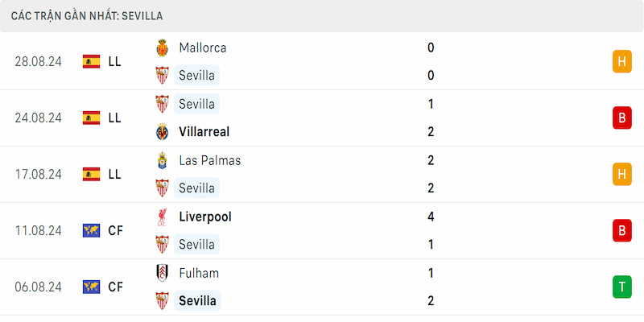This screenshot has width=644, height=322.
Task: Click the CF competition label on 06.08.24
Action: (x=116, y=287)
